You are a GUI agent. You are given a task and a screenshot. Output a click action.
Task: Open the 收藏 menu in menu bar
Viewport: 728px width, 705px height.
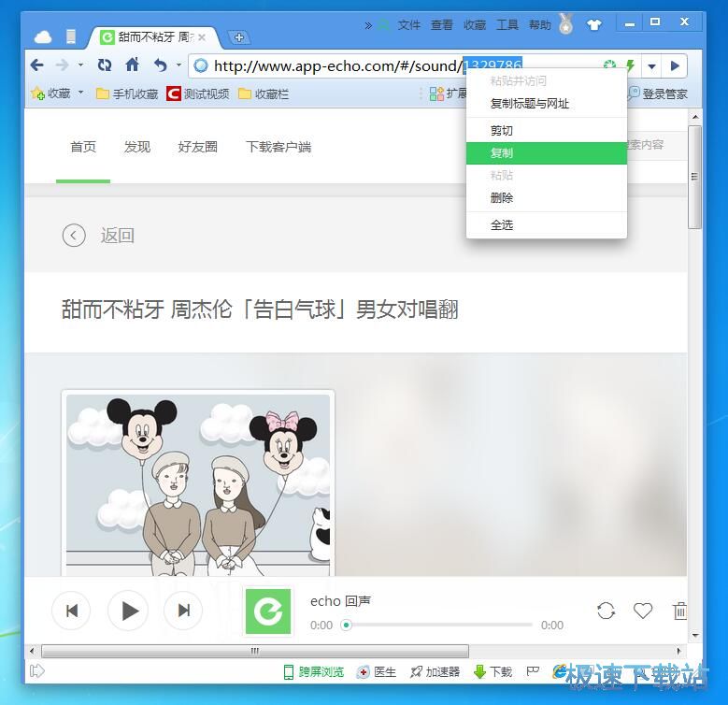coord(475,24)
